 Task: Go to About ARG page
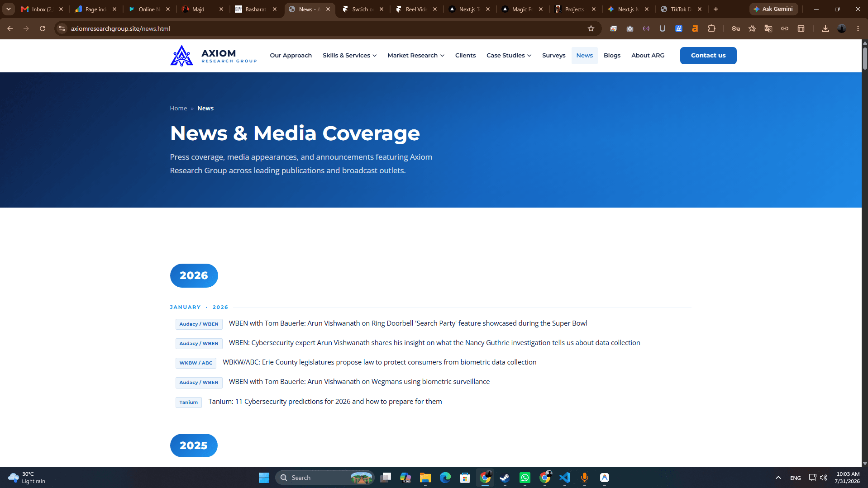[x=648, y=56]
